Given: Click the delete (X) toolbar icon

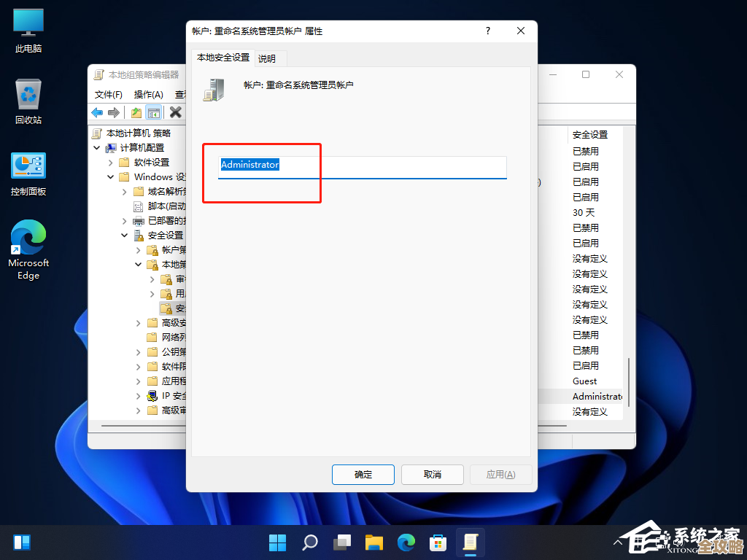Looking at the screenshot, I should pos(175,112).
